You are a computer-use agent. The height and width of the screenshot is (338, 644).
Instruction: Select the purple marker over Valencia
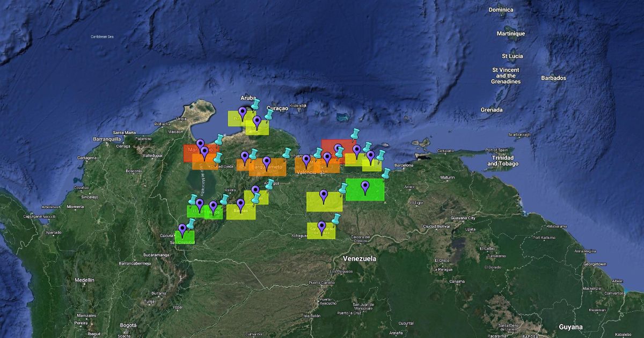pyautogui.click(x=306, y=159)
